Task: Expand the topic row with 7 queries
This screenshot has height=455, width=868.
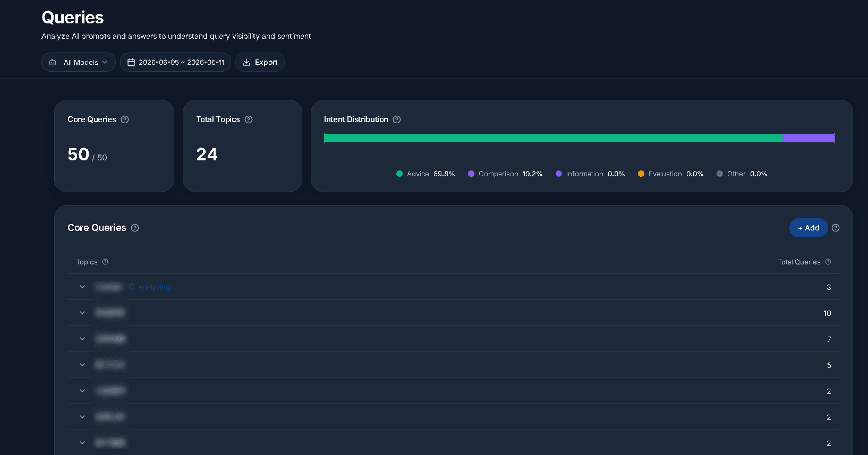Action: click(x=82, y=339)
